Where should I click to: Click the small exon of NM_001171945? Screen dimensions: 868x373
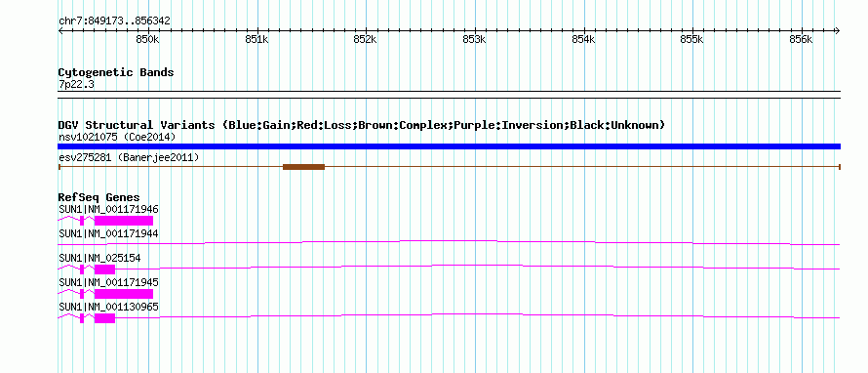82,294
